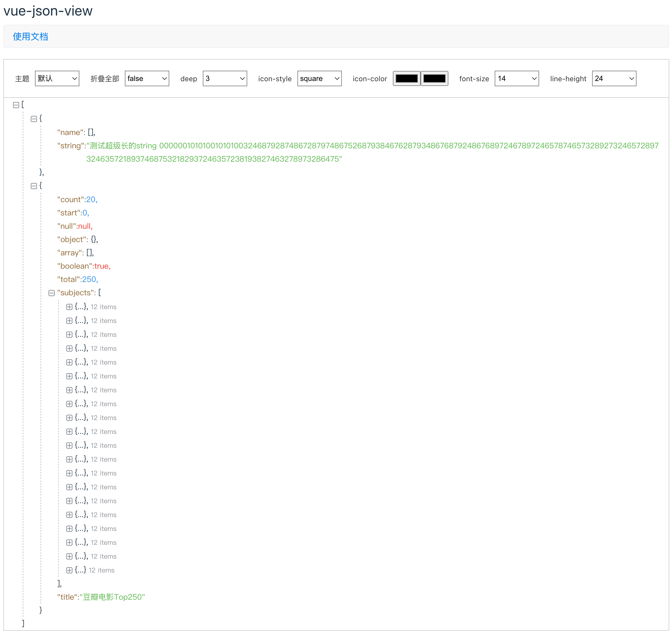Click the second icon-color black swatch
This screenshot has width=672, height=636.
434,79
